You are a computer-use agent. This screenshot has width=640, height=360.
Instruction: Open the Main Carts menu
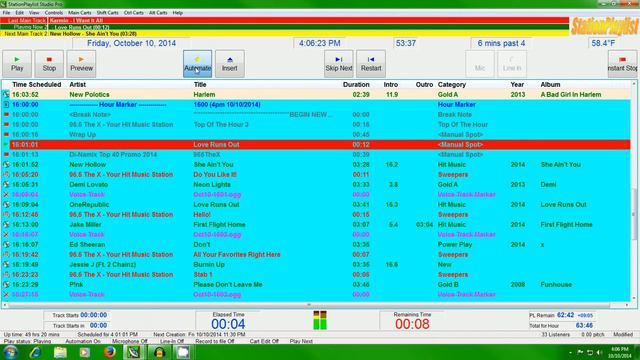[80, 13]
